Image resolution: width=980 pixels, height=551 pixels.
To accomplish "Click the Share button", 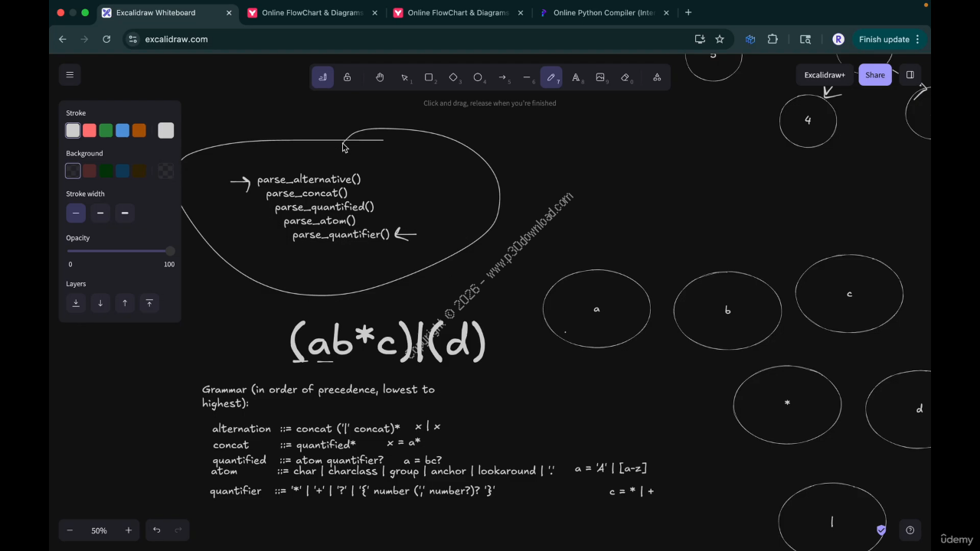I will 875,75.
